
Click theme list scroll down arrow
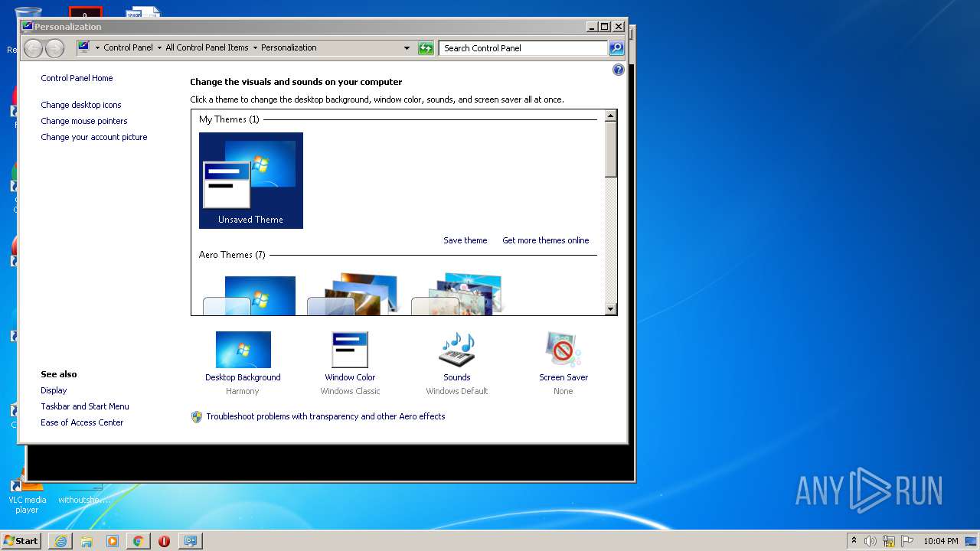(x=610, y=309)
